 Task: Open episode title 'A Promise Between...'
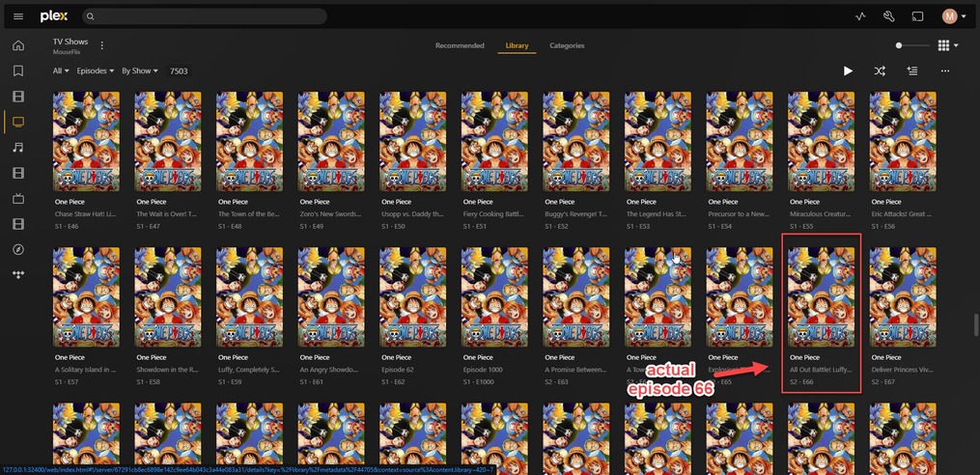point(575,370)
